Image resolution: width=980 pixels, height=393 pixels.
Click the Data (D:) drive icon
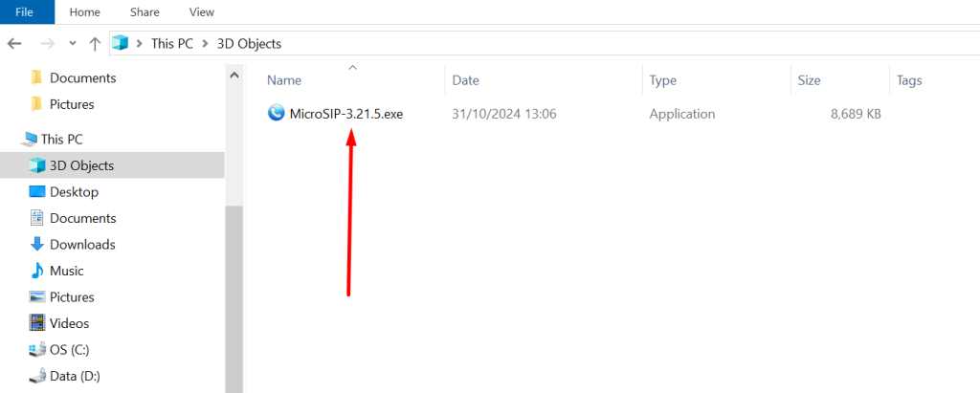(x=37, y=376)
